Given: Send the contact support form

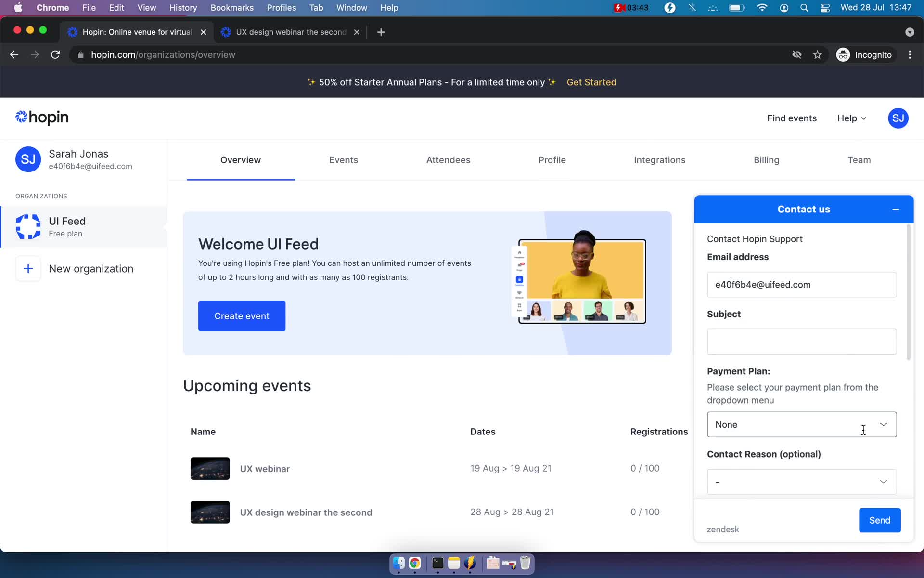Looking at the screenshot, I should click(879, 520).
